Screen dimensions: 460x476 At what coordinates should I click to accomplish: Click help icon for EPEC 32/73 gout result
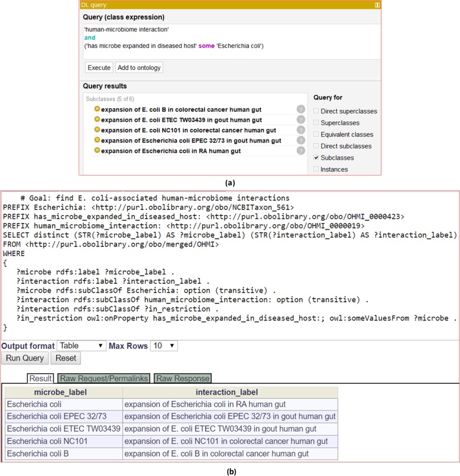(x=301, y=141)
